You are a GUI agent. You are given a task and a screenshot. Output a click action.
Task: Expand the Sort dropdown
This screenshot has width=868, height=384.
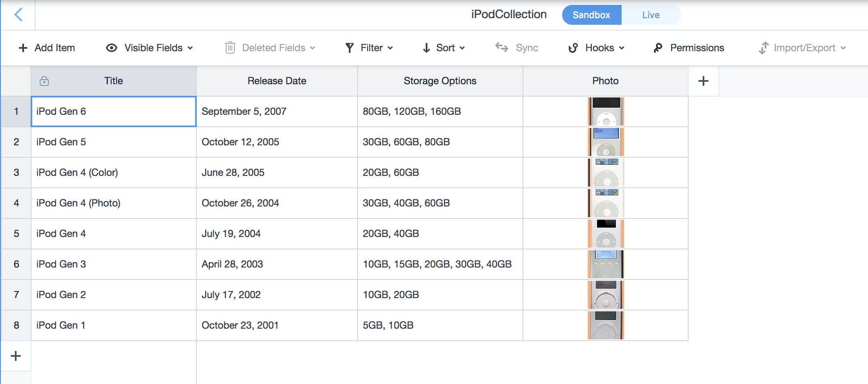click(x=444, y=48)
